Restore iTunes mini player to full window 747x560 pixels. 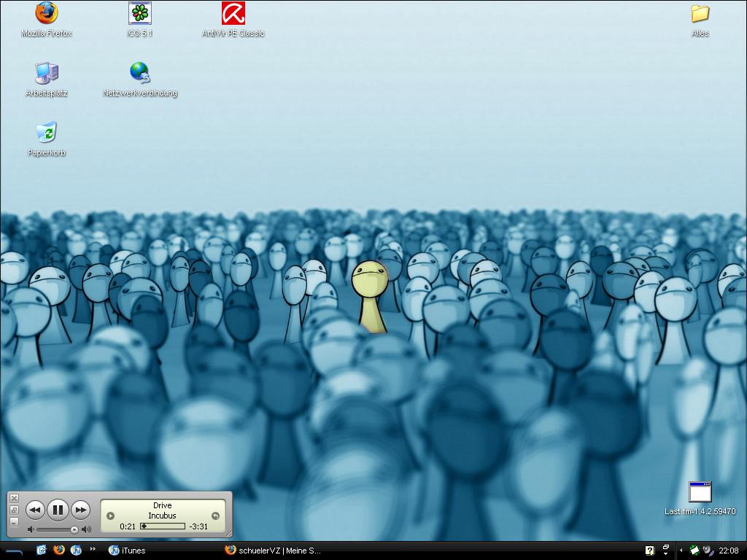(x=14, y=510)
